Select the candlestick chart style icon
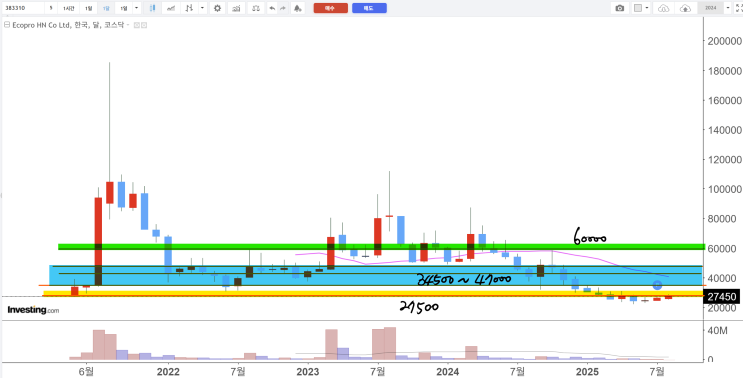743x378 pixels. click(152, 8)
